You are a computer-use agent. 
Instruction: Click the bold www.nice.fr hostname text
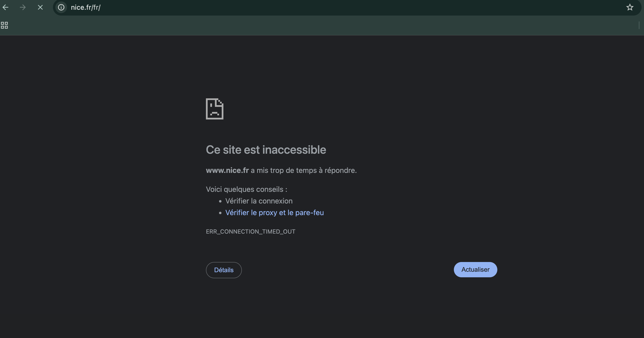227,170
